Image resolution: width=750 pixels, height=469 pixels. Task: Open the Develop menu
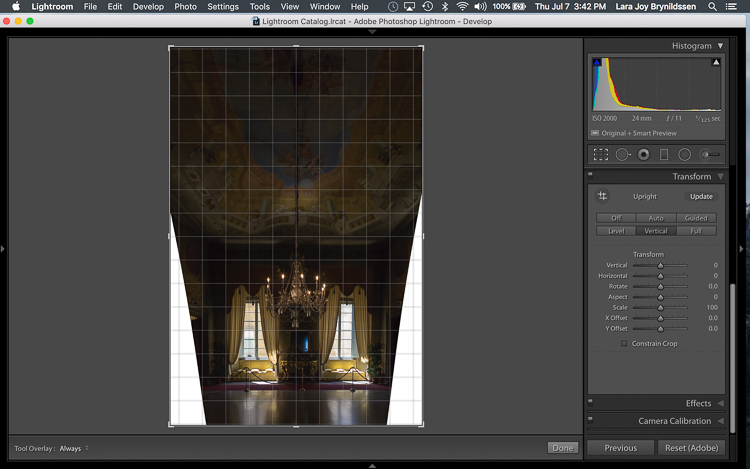pos(148,7)
